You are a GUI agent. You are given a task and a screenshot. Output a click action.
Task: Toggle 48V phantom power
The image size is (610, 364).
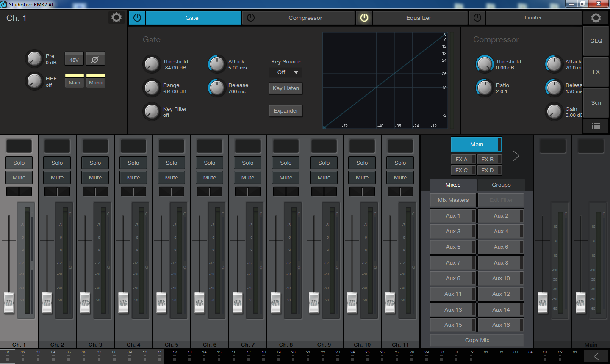point(74,60)
